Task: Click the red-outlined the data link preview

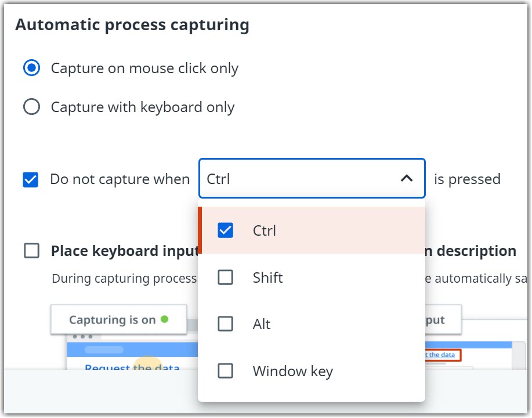Action: [443, 355]
